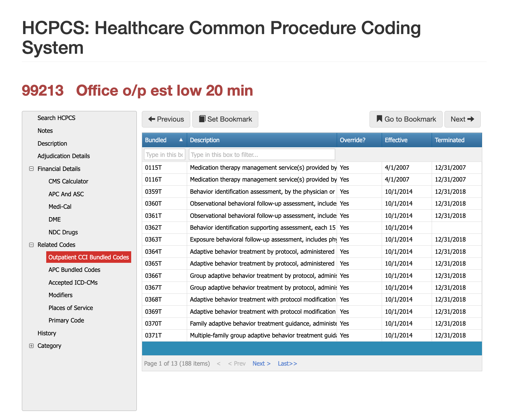
Task: Click the plus icon beside Category
Action: tap(31, 346)
